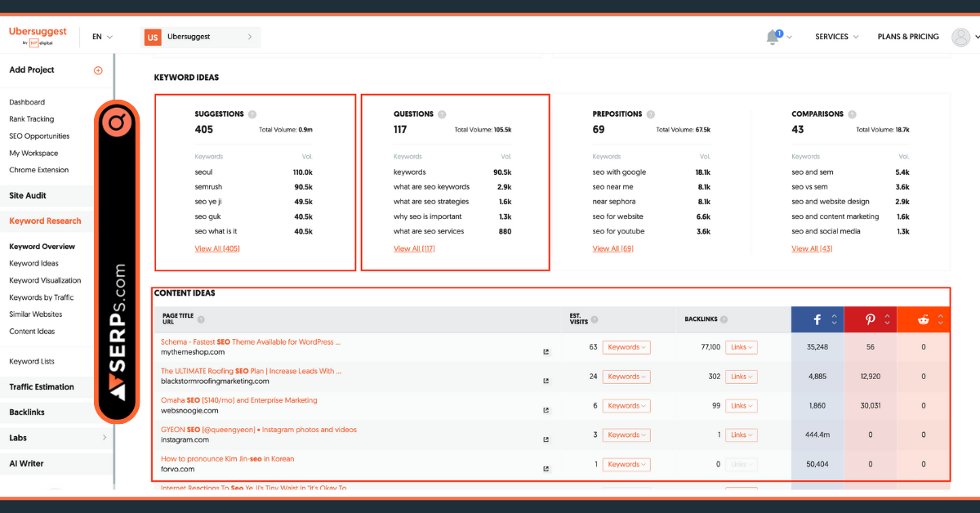Click View All (69) prepositions link
Image resolution: width=980 pixels, height=513 pixels.
[x=613, y=248]
